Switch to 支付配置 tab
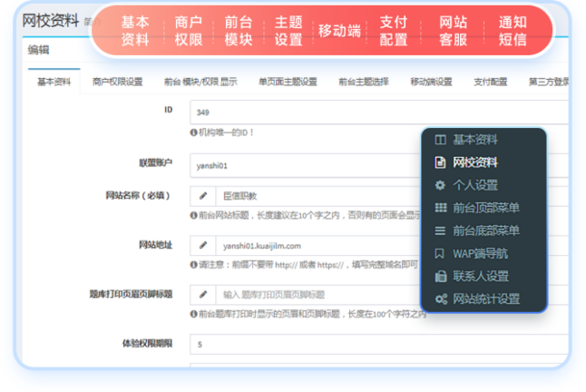Screen dimensions: 586x392 tap(491, 82)
